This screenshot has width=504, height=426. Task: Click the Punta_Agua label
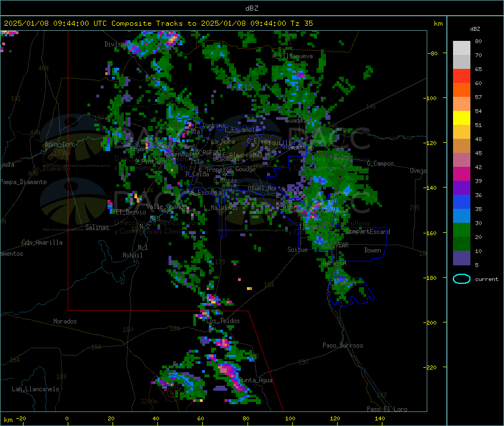pyautogui.click(x=255, y=380)
